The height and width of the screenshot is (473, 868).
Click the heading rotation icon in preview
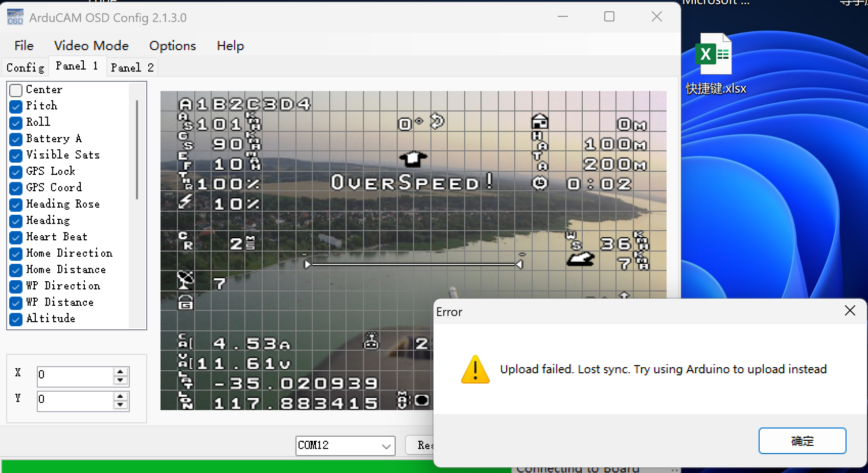438,122
